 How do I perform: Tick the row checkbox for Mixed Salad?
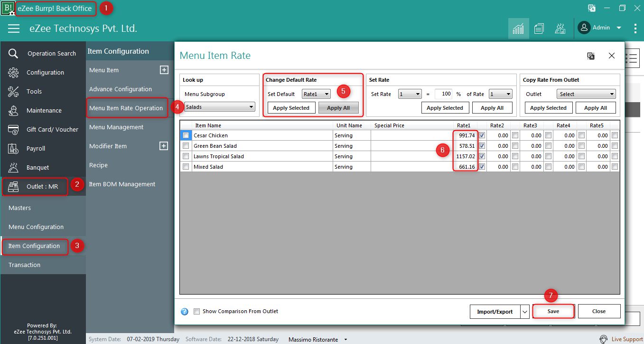186,167
